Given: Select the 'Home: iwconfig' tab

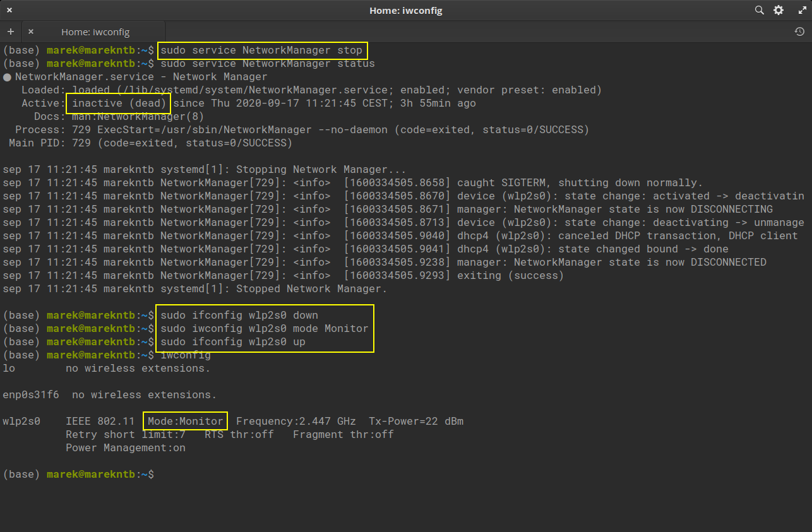Looking at the screenshot, I should [x=95, y=32].
